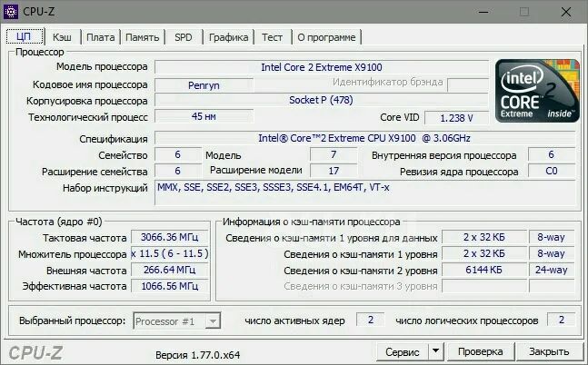Click the effective frequency 1066.56 МГц
The image size is (588, 365).
point(170,286)
